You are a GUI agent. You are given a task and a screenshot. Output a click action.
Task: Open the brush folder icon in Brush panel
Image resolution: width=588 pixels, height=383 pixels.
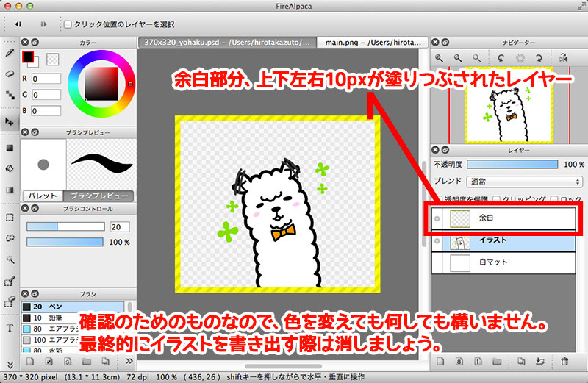click(87, 361)
